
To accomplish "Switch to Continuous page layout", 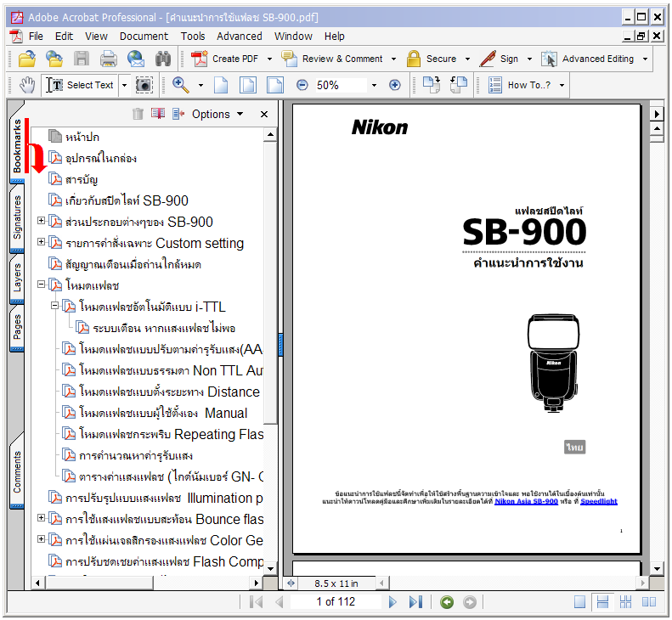I will click(602, 602).
